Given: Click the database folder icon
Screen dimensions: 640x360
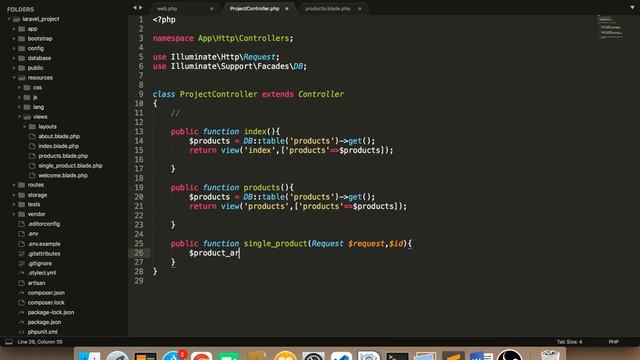Looking at the screenshot, I should click(22, 58).
